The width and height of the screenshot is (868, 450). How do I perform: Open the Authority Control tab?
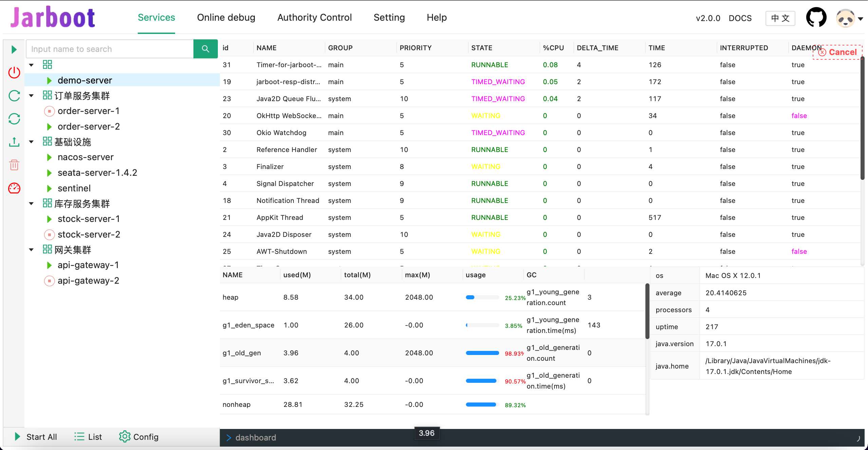coord(314,18)
